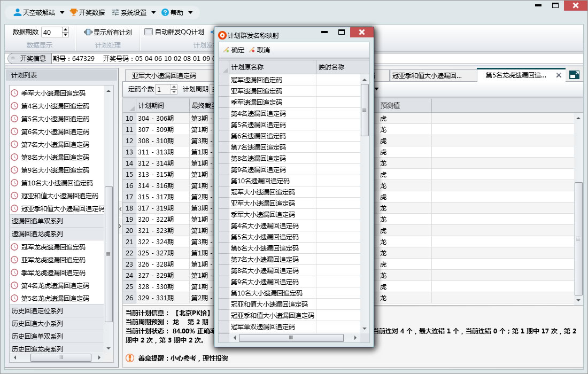Click 确定 in the mapping dialog
Image resolution: width=588 pixels, height=374 pixels.
pyautogui.click(x=234, y=50)
